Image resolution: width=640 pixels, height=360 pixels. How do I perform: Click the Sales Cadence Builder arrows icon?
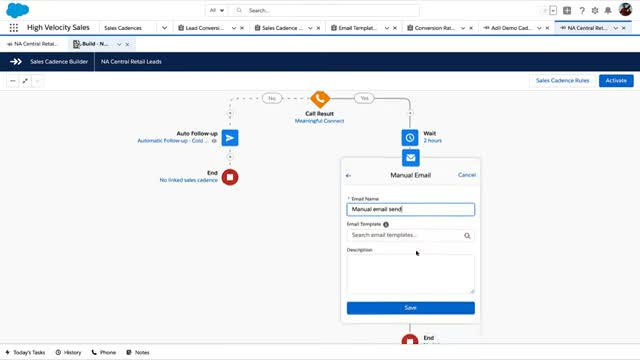coord(16,62)
